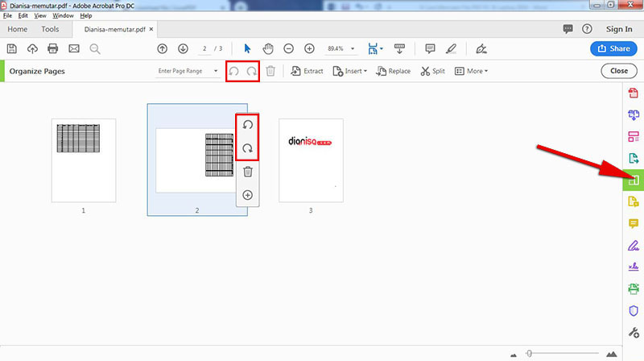Select the Highlight text pen tool
The height and width of the screenshot is (361, 644).
[451, 49]
